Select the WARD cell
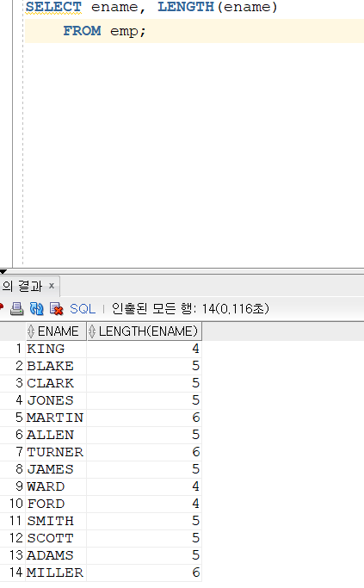This screenshot has width=364, height=588. click(56, 486)
